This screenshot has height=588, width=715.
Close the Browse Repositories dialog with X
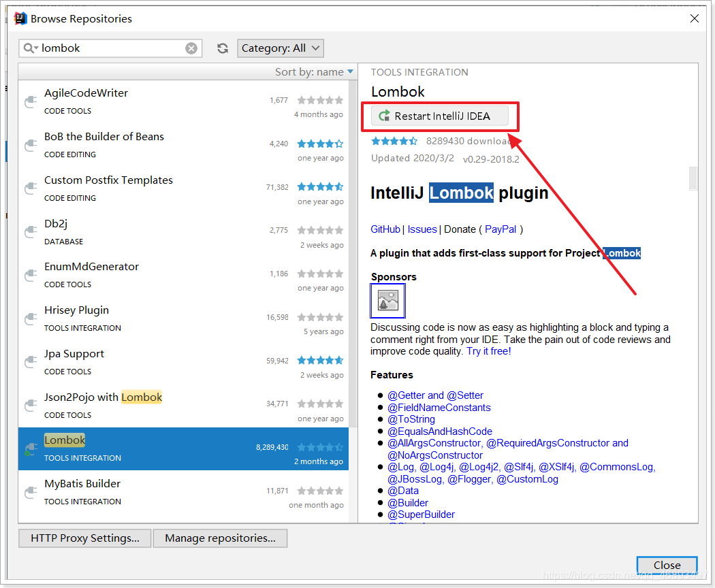tap(695, 18)
